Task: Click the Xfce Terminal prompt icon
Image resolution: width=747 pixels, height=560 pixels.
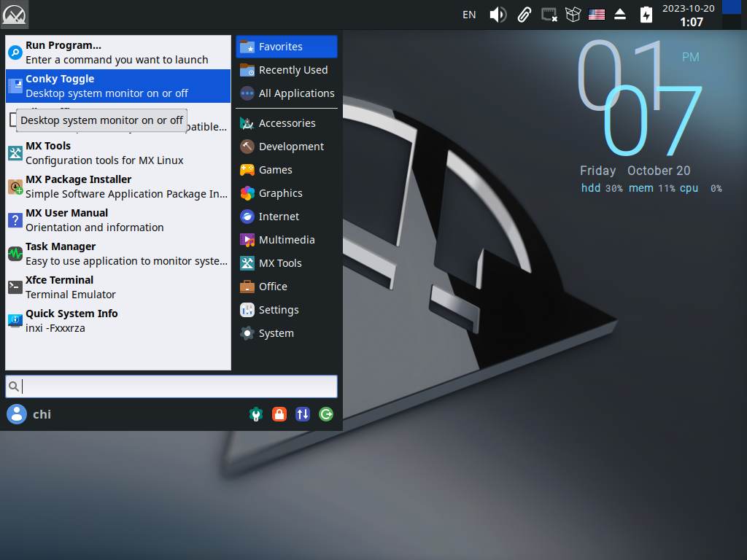Action: click(15, 287)
